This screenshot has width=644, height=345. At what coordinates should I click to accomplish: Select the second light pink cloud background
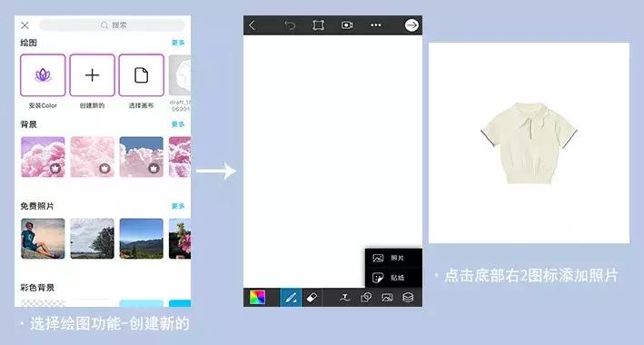[92, 157]
